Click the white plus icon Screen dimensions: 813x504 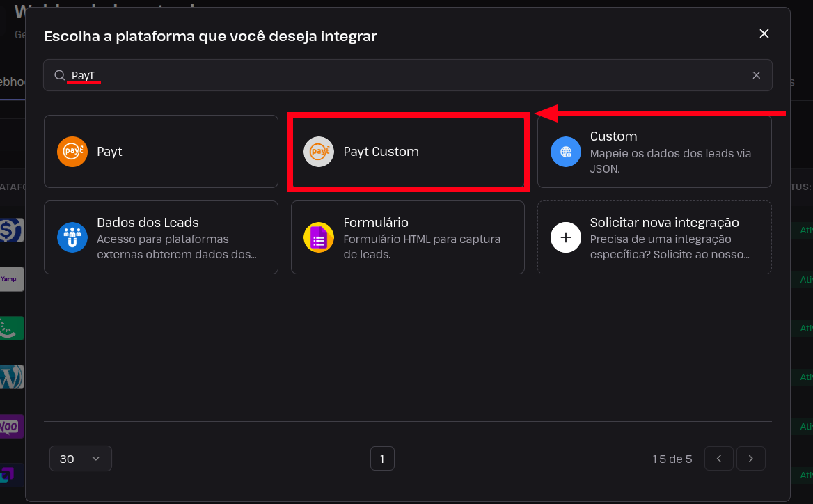tap(566, 237)
